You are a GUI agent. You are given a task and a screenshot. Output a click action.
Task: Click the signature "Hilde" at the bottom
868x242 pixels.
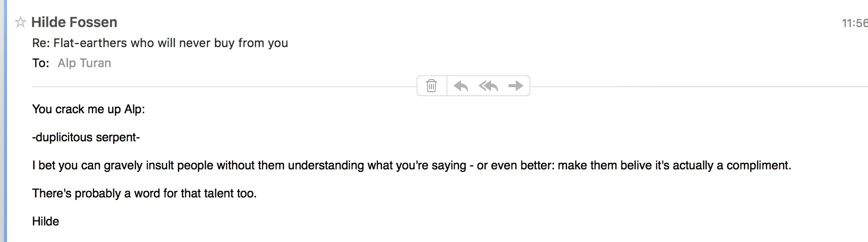coord(45,221)
